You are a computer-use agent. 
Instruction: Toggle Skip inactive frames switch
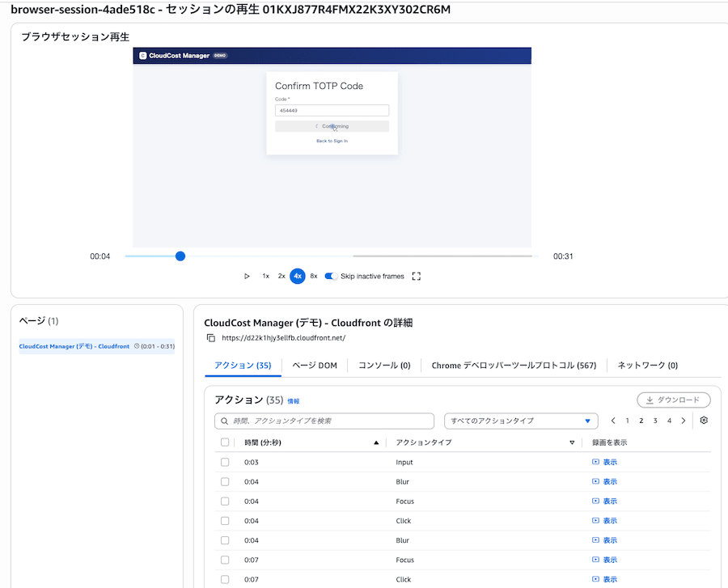(x=331, y=276)
